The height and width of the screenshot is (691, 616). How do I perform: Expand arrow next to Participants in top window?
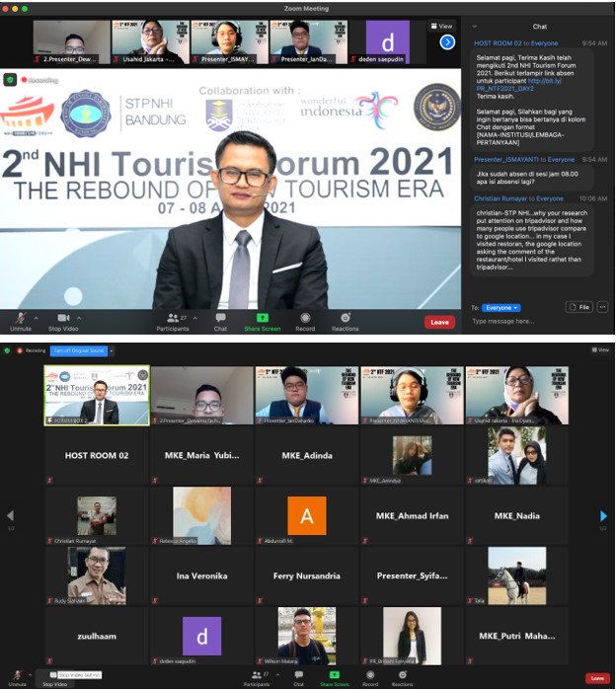pyautogui.click(x=194, y=318)
